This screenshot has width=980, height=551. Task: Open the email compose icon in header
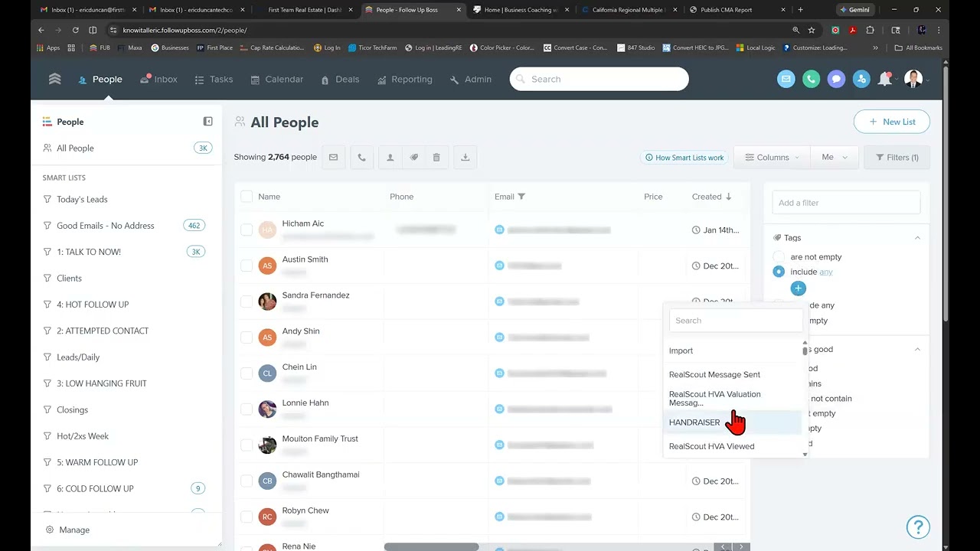pos(786,79)
